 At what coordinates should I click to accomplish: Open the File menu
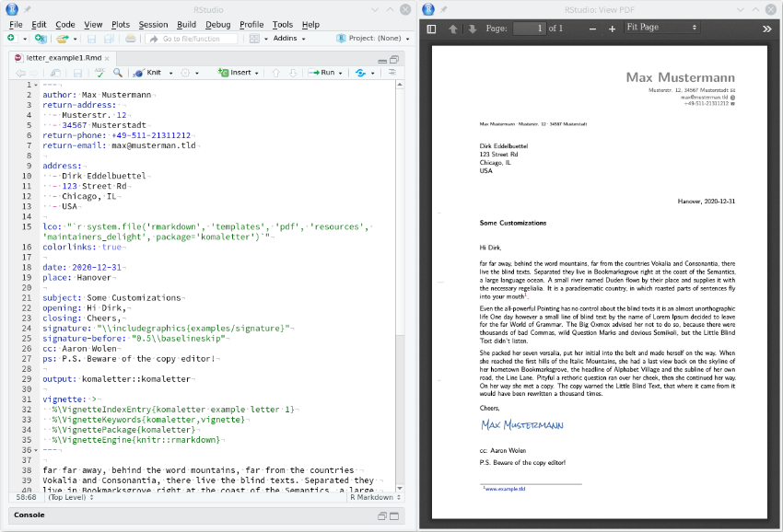(16, 25)
